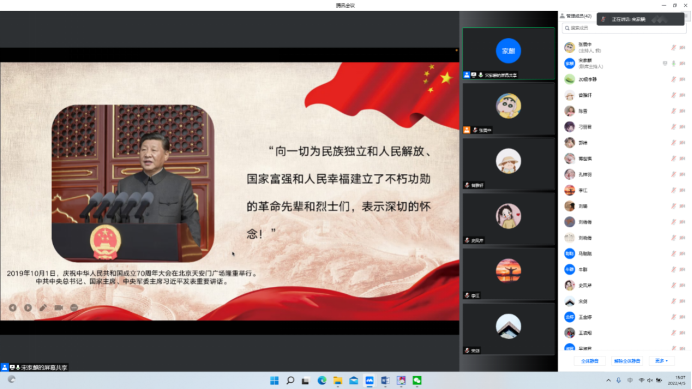The width and height of the screenshot is (692, 389).
Task: Expand the system tray hidden icons chevron
Action: click(x=609, y=381)
